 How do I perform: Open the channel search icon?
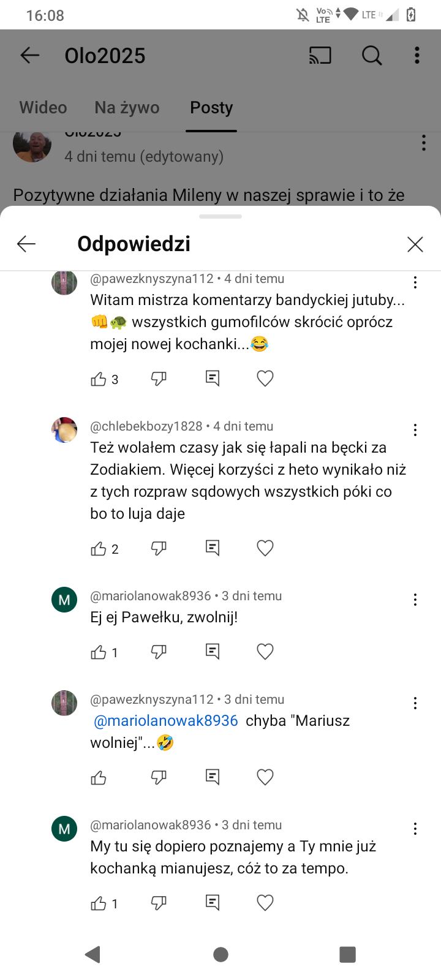click(x=372, y=56)
